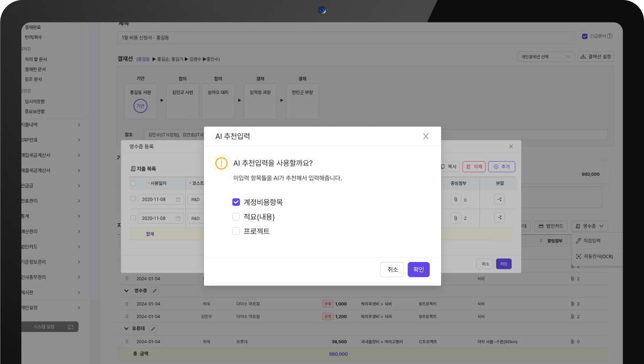This screenshot has height=364, width=644.
Task: Enable the 적요(내용) checkbox
Action: click(x=235, y=217)
